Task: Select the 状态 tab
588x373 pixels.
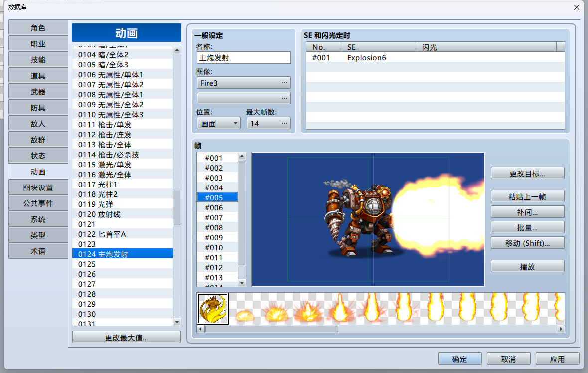Action: [x=38, y=156]
